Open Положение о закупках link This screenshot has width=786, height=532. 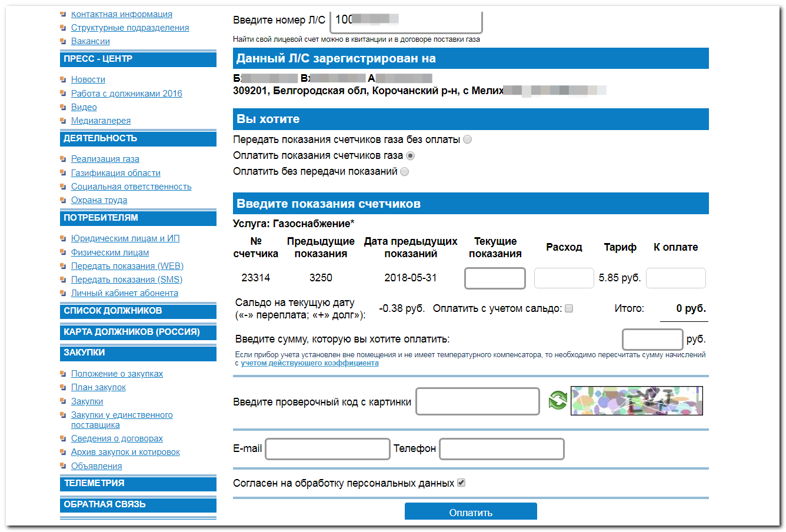pos(117,374)
